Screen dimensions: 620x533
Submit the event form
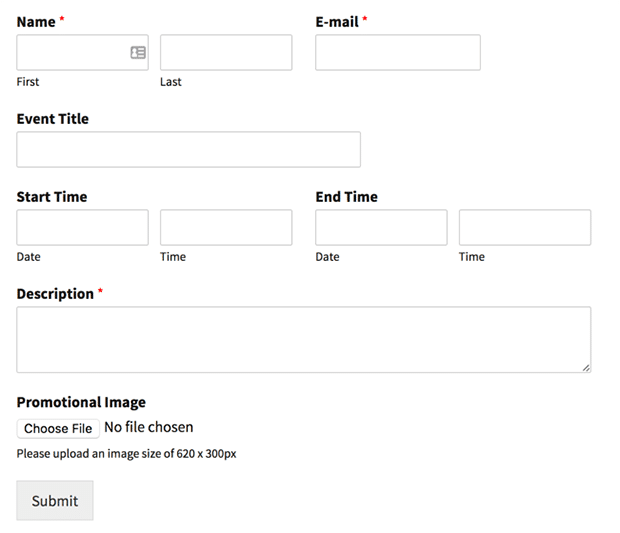(55, 501)
